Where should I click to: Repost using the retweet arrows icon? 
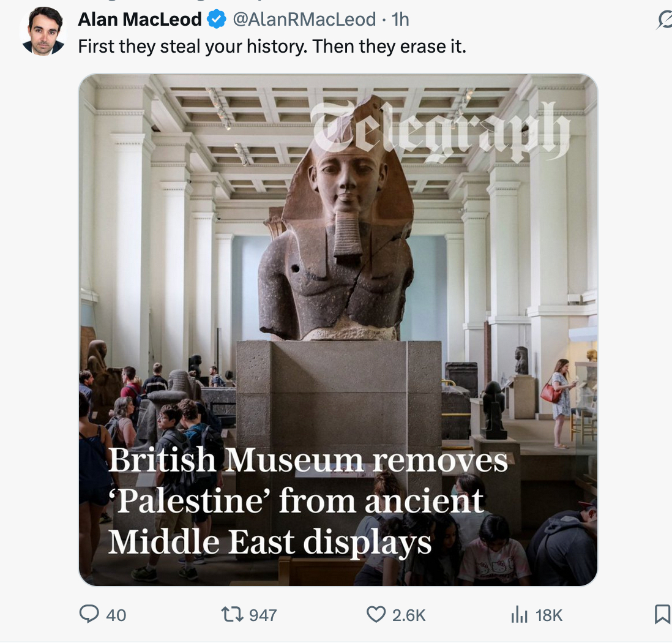click(232, 614)
